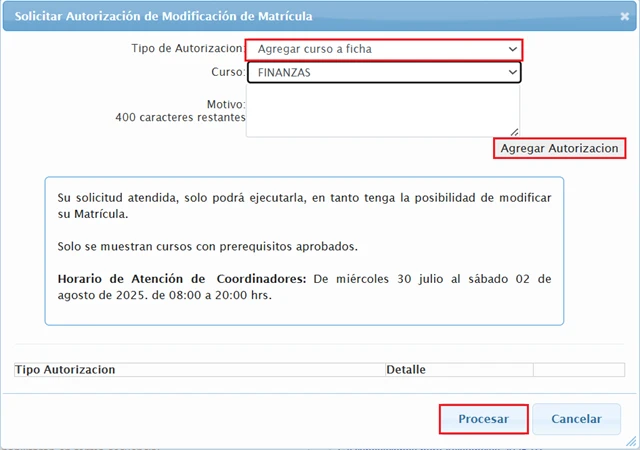Click the Curso field label
This screenshot has width=640, height=450.
click(228, 73)
